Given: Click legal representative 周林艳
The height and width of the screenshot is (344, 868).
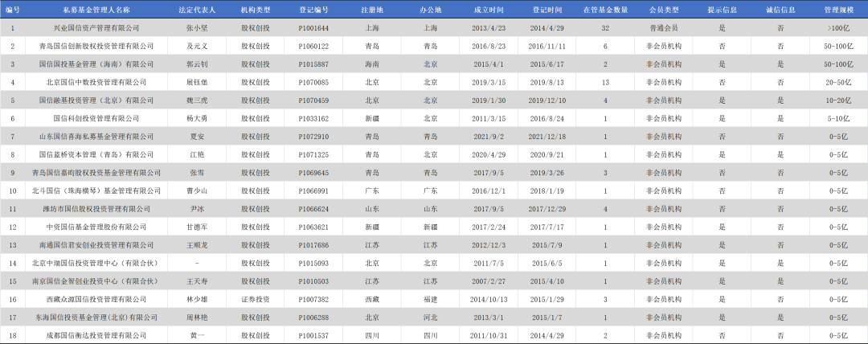Looking at the screenshot, I should coord(198,318).
